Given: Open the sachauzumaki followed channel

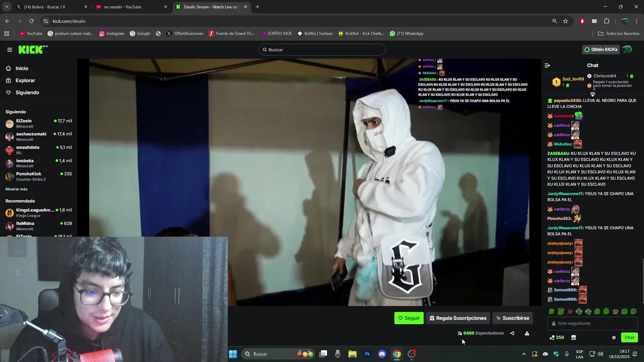Looking at the screenshot, I should (38, 136).
